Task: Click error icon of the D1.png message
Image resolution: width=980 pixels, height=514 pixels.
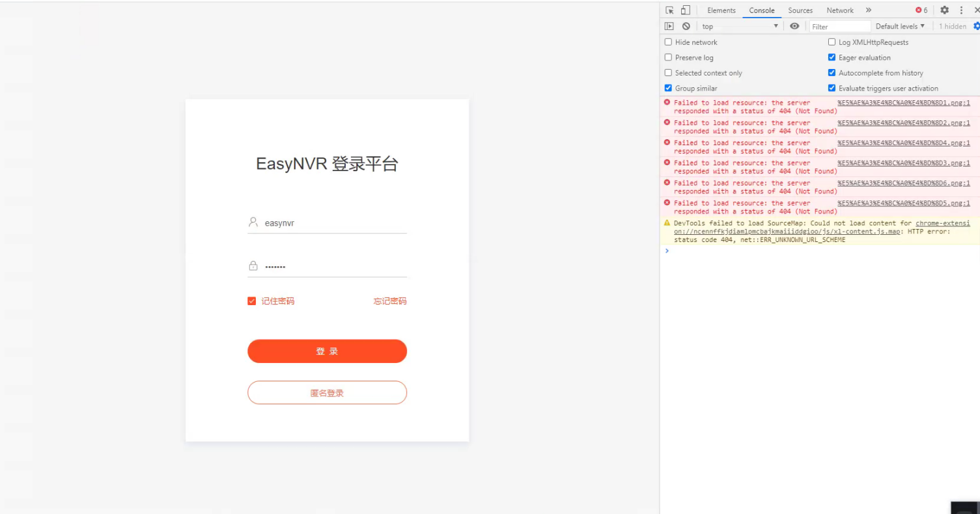Action: (667, 102)
